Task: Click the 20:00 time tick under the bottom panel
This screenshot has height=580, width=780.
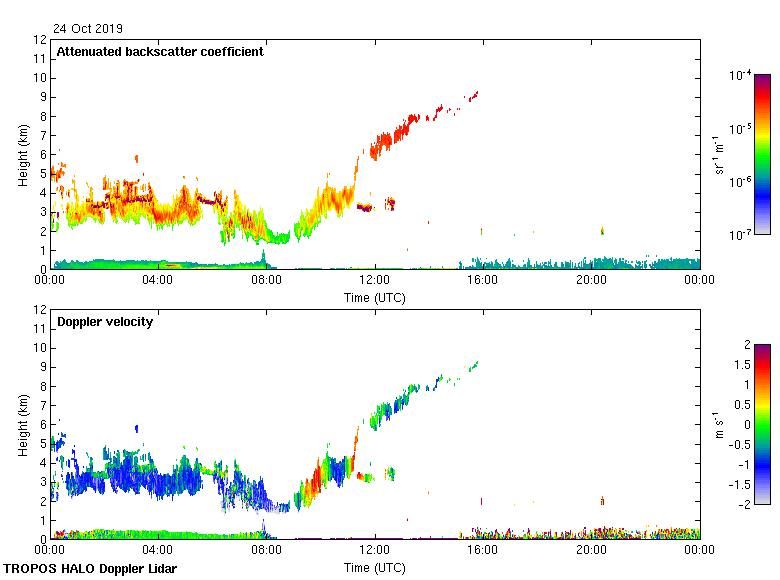Action: [591, 551]
